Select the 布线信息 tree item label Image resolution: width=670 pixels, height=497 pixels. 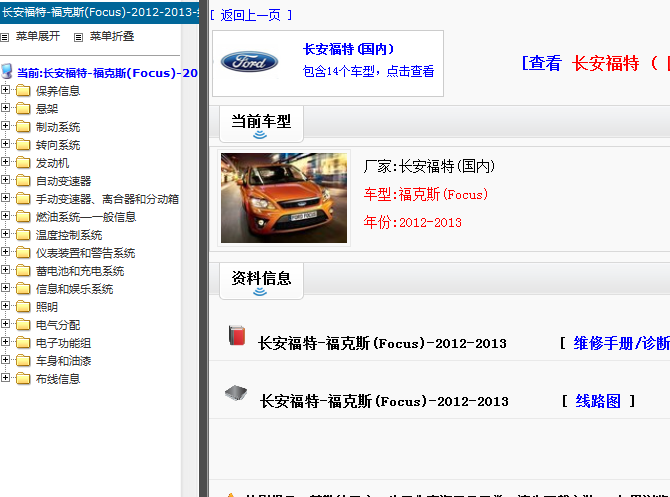click(58, 379)
